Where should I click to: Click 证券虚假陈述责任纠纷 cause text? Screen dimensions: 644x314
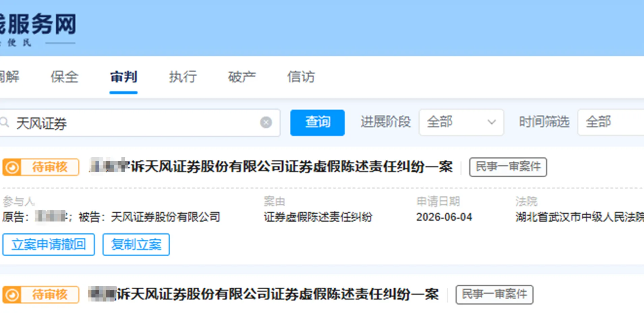point(318,217)
